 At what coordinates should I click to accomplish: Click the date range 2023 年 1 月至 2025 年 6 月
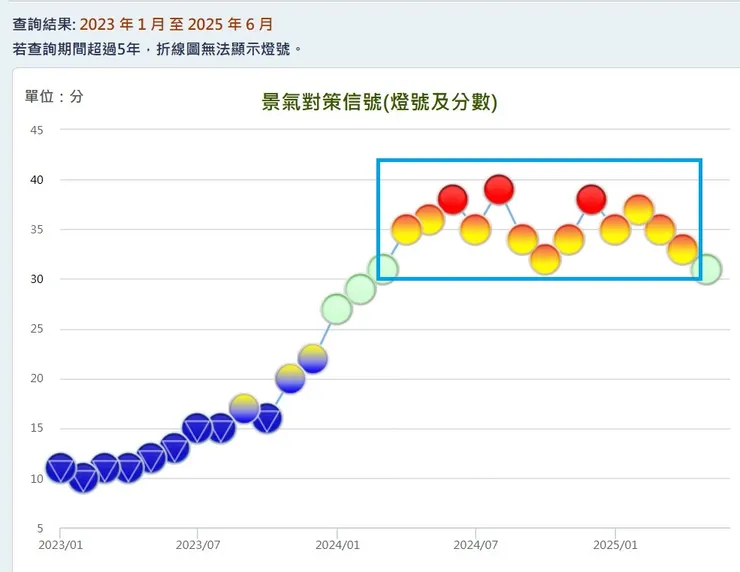tap(176, 24)
